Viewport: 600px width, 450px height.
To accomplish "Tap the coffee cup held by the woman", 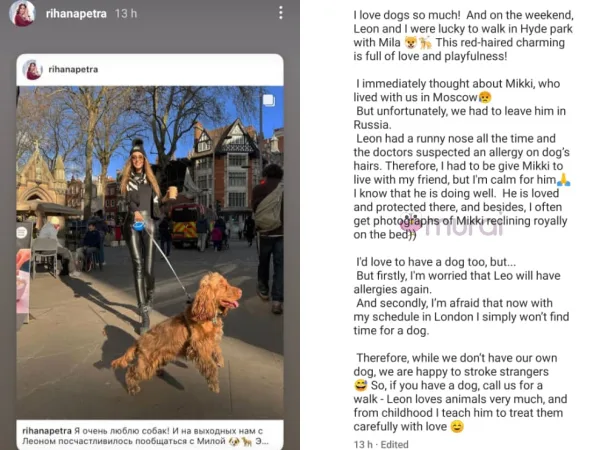I will click(x=172, y=192).
